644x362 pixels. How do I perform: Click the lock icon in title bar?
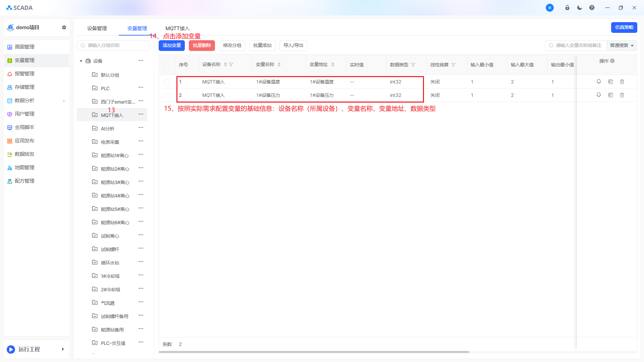point(567,8)
